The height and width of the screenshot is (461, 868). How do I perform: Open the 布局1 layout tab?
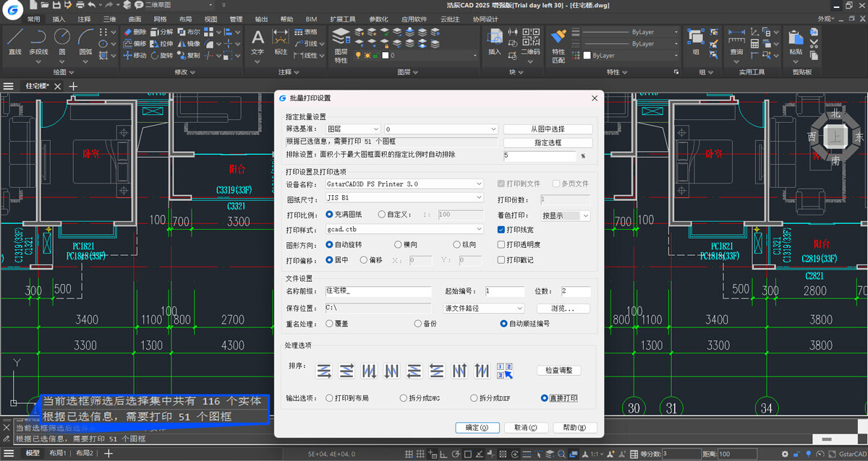56,453
